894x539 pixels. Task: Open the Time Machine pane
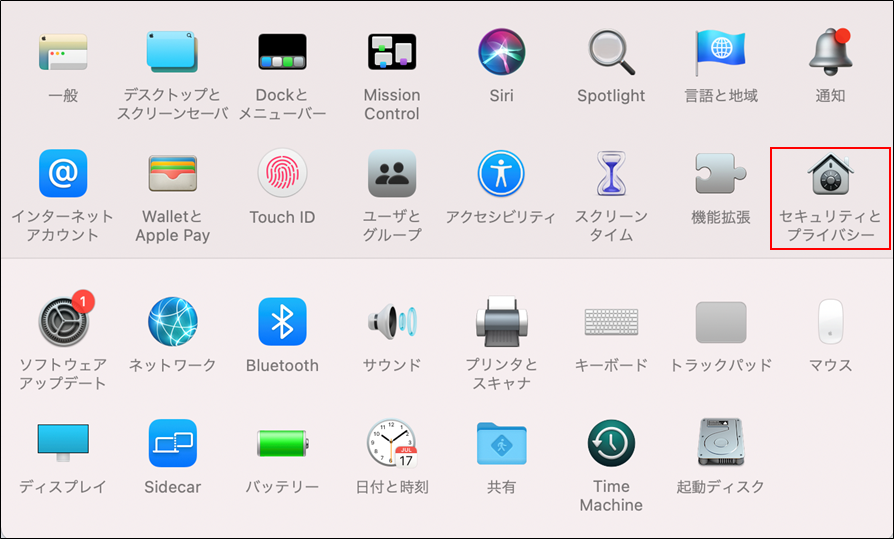(x=611, y=443)
